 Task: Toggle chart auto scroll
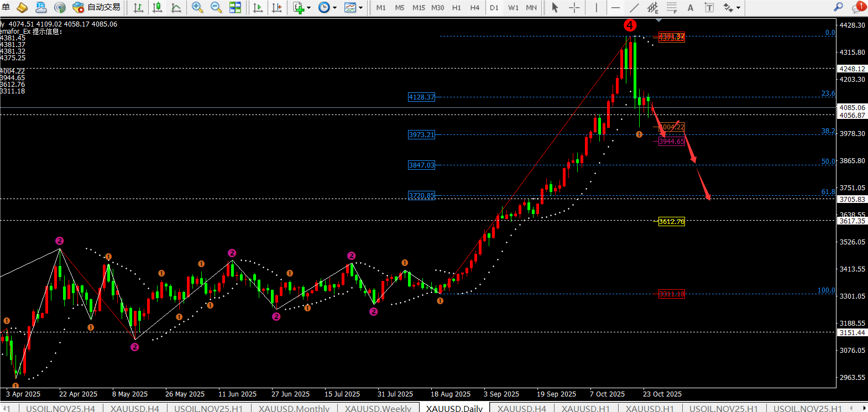pos(258,8)
